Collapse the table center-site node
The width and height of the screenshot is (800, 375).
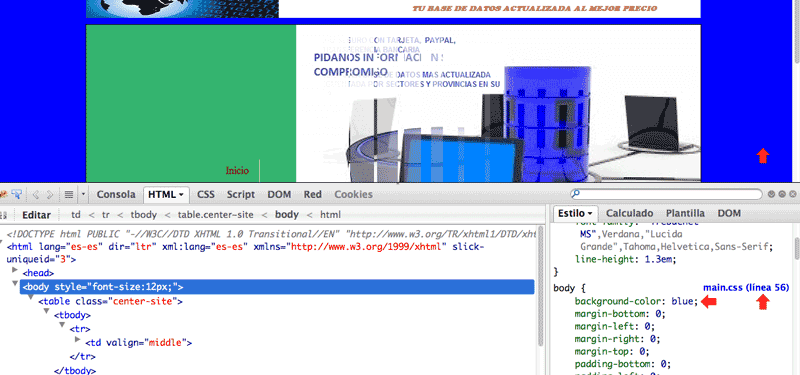point(31,297)
